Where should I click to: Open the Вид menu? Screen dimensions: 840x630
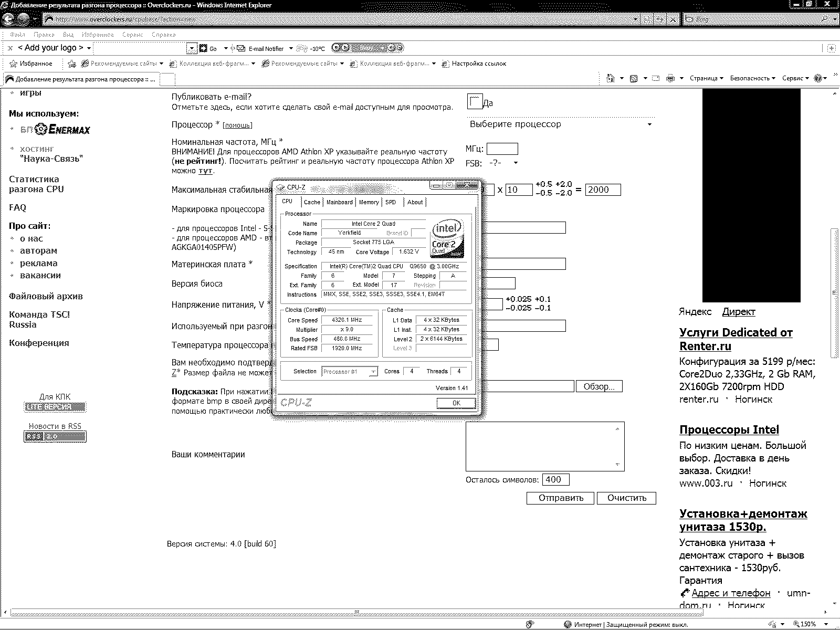[68, 35]
